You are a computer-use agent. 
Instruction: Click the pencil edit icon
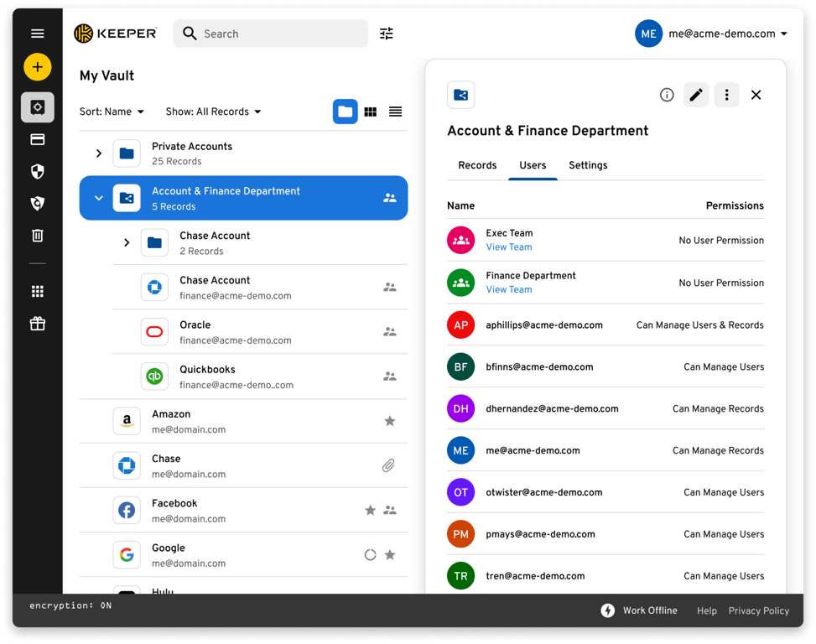tap(696, 95)
